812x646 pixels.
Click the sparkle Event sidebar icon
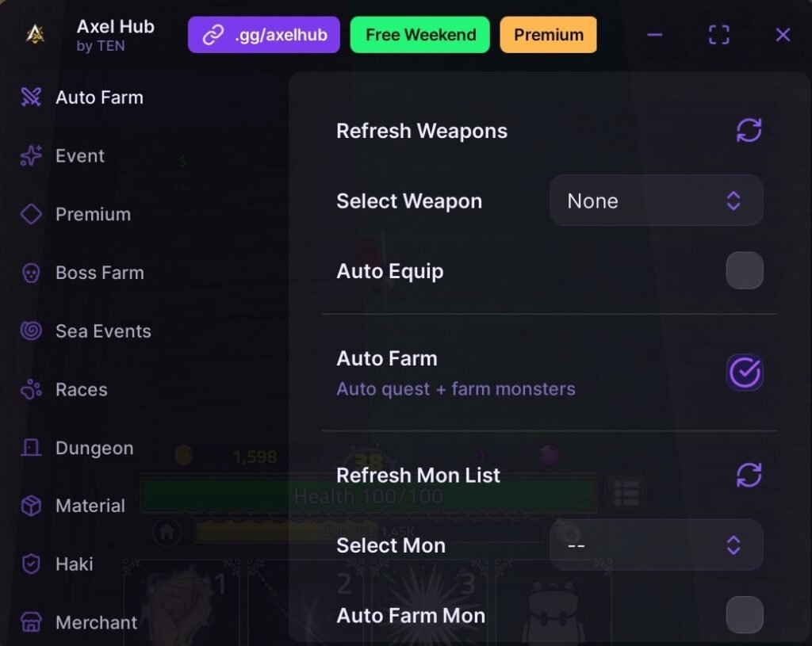tap(31, 156)
